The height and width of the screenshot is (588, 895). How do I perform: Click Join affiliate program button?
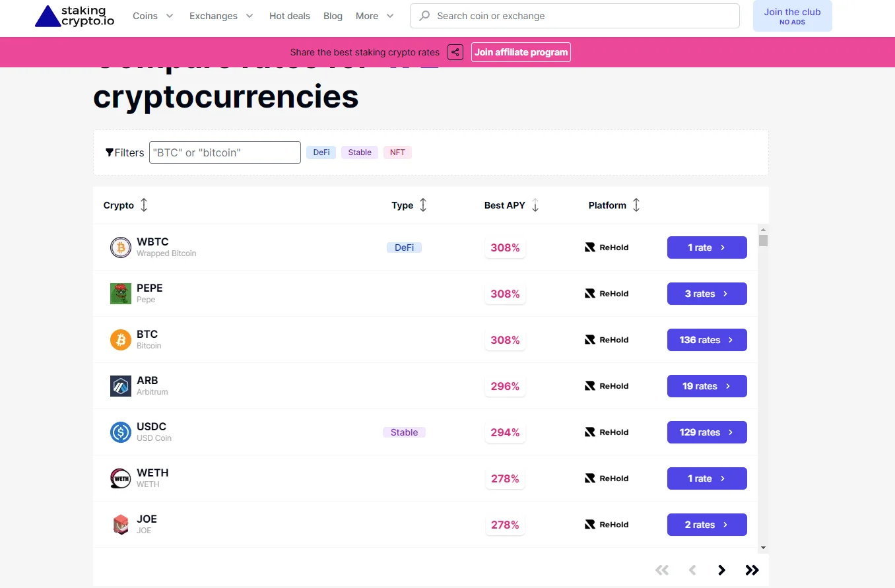(x=521, y=52)
